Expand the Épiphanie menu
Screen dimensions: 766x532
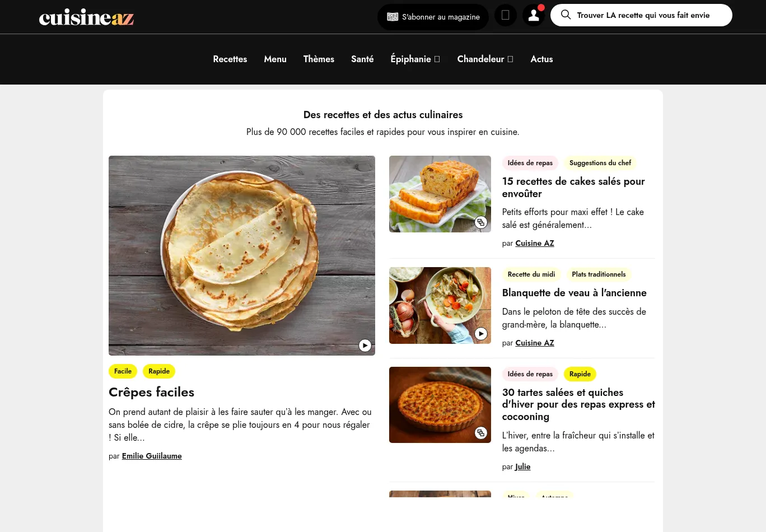click(x=415, y=59)
